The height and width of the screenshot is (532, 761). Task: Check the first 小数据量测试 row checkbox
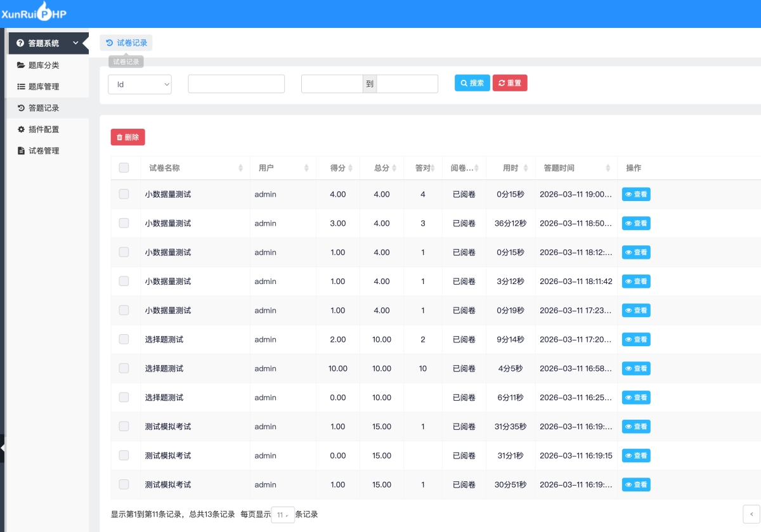click(x=124, y=194)
